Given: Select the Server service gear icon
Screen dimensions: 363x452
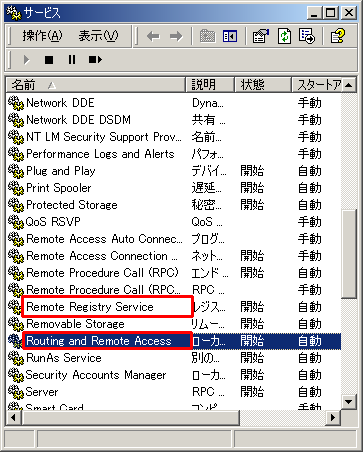Looking at the screenshot, I should [16, 392].
